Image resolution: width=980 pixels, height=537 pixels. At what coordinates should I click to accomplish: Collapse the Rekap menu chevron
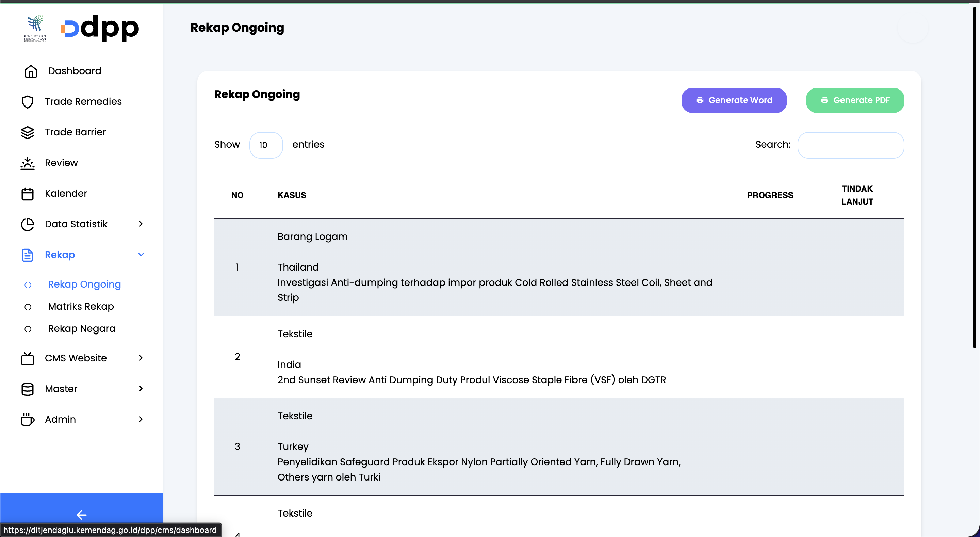[141, 255]
